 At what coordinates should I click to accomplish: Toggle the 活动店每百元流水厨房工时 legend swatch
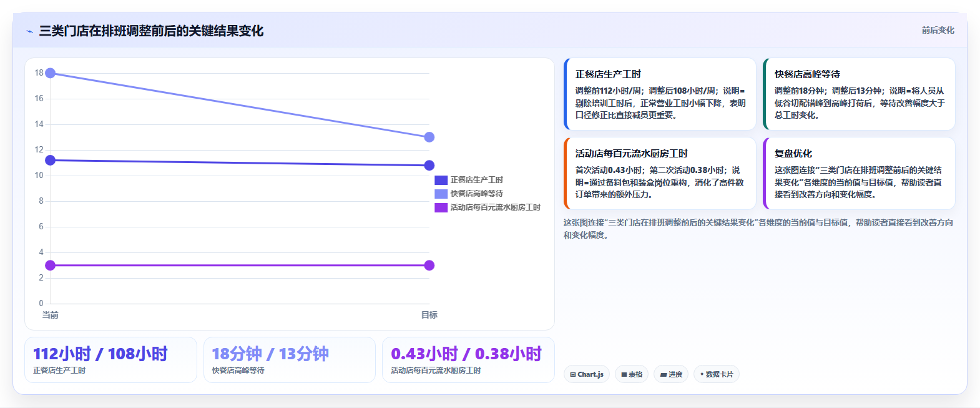441,207
